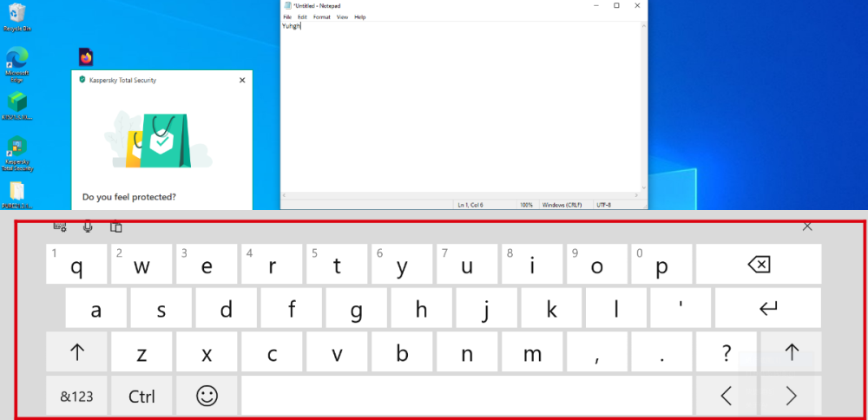Viewport: 868px width, 420px height.
Task: Tap the backspace key on touch keyboard
Action: point(759,265)
